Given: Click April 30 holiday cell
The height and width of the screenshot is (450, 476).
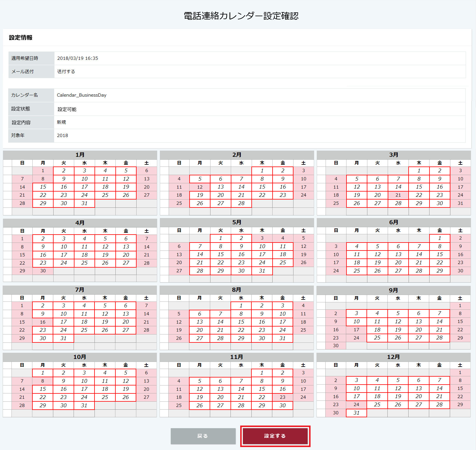Looking at the screenshot, I should click(43, 271).
